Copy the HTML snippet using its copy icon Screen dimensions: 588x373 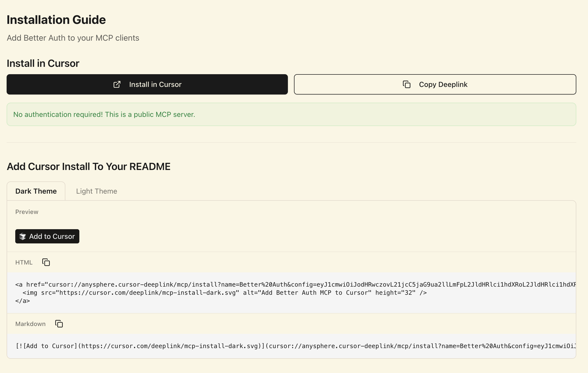click(x=46, y=262)
